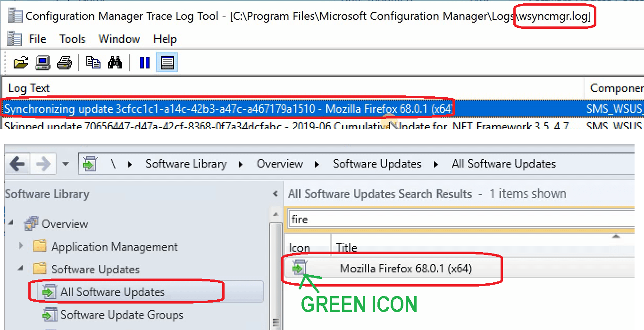Viewport: 644px width, 330px height.
Task: Open search using the binoculars icon
Action: pos(115,62)
